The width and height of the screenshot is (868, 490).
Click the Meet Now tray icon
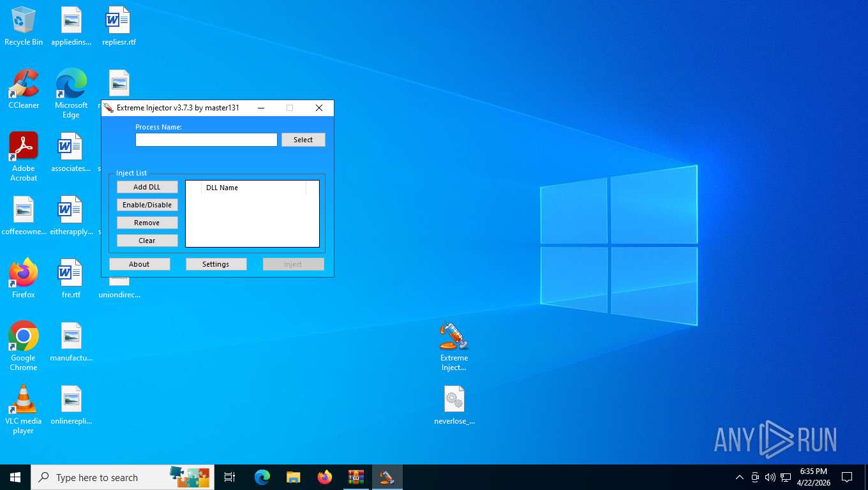(x=755, y=477)
